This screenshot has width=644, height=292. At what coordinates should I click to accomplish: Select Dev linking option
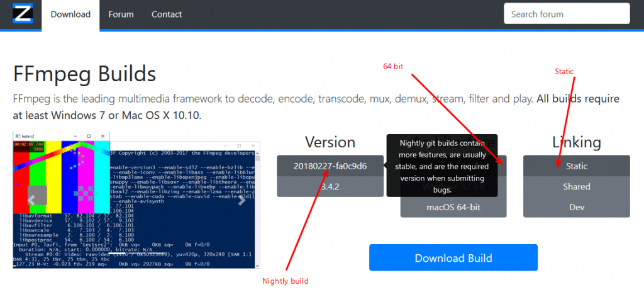[577, 207]
